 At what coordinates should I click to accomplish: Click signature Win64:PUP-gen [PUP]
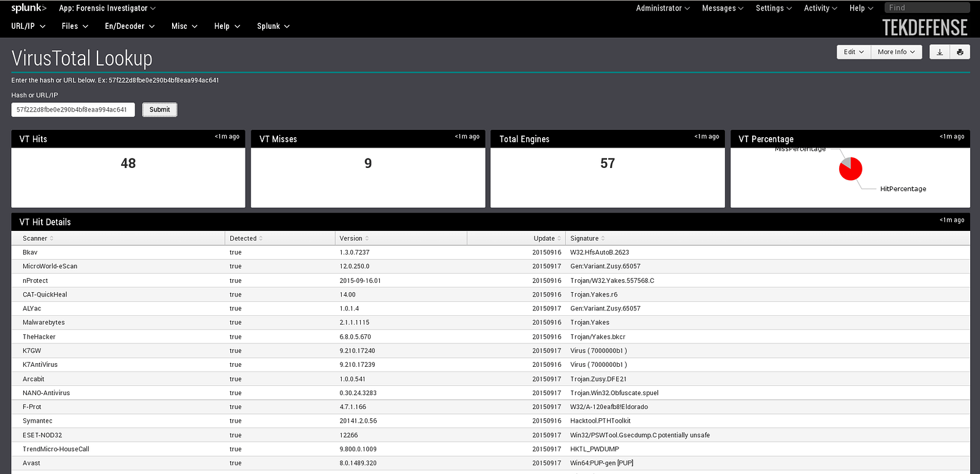602,464
